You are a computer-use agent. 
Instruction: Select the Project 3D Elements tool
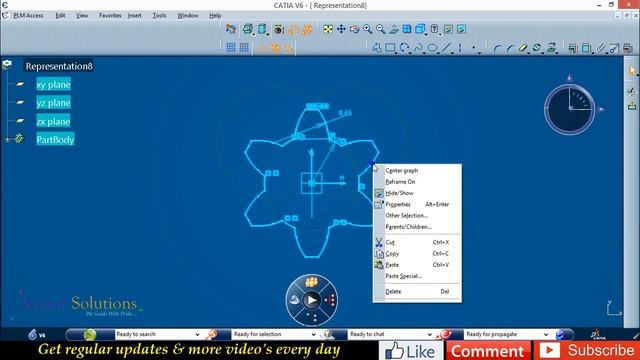click(551, 48)
